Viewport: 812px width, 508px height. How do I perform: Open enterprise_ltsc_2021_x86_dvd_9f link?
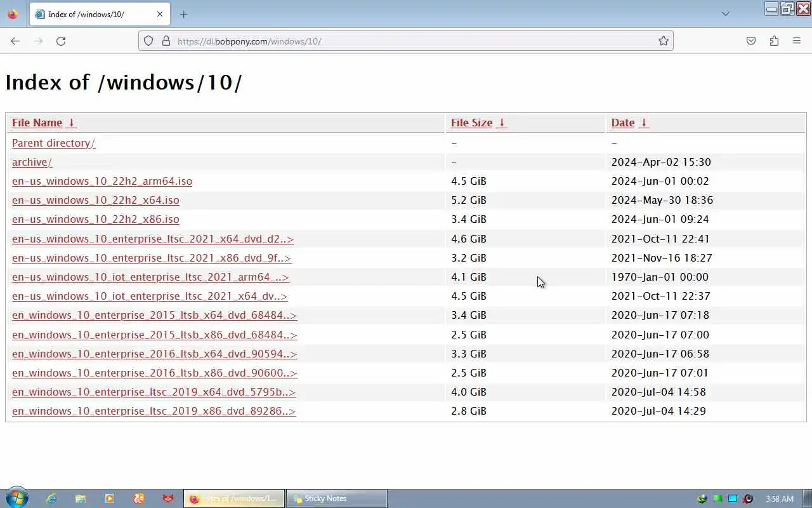pos(152,258)
